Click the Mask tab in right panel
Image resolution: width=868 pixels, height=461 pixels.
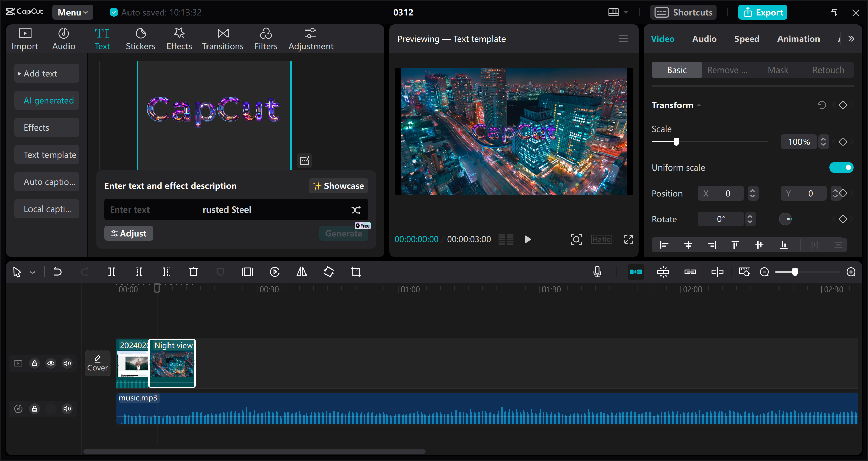[x=778, y=69]
